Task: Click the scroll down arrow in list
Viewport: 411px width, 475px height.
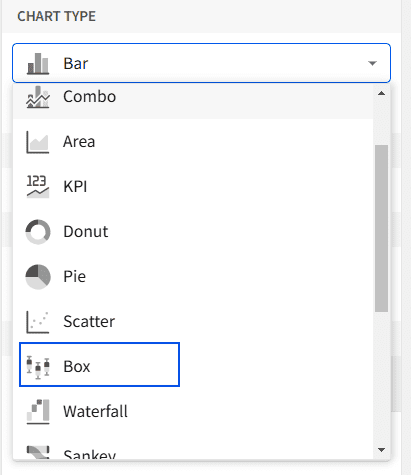Action: (x=381, y=450)
